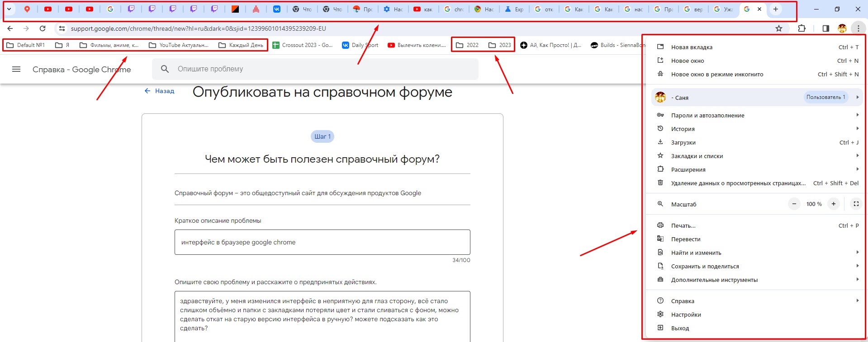
Task: Open the 'Crossout 2023' bookmark
Action: (303, 45)
